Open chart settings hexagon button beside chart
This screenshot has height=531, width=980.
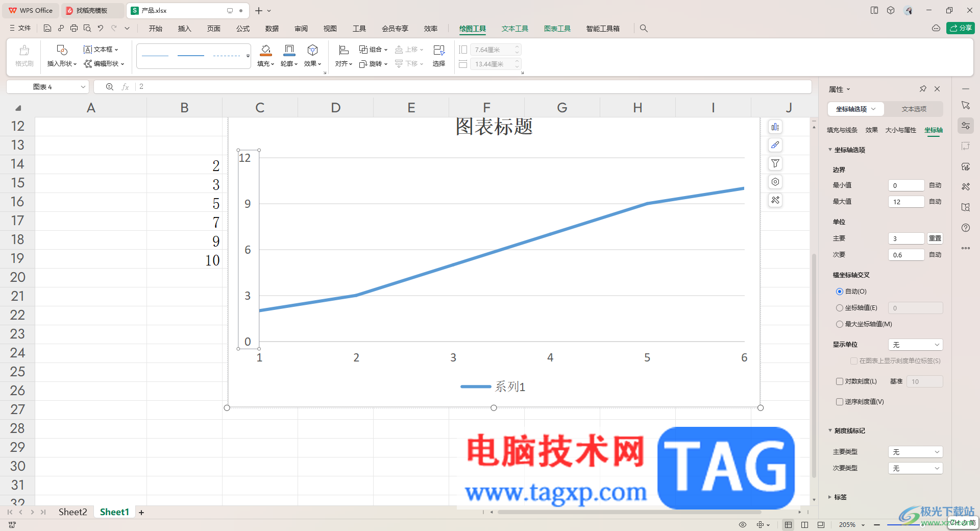[x=775, y=182]
